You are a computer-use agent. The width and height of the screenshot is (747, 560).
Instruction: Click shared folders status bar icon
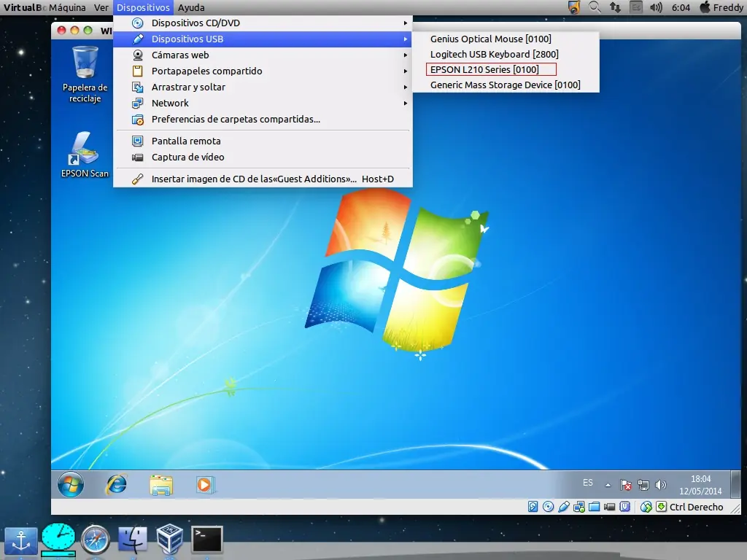594,507
